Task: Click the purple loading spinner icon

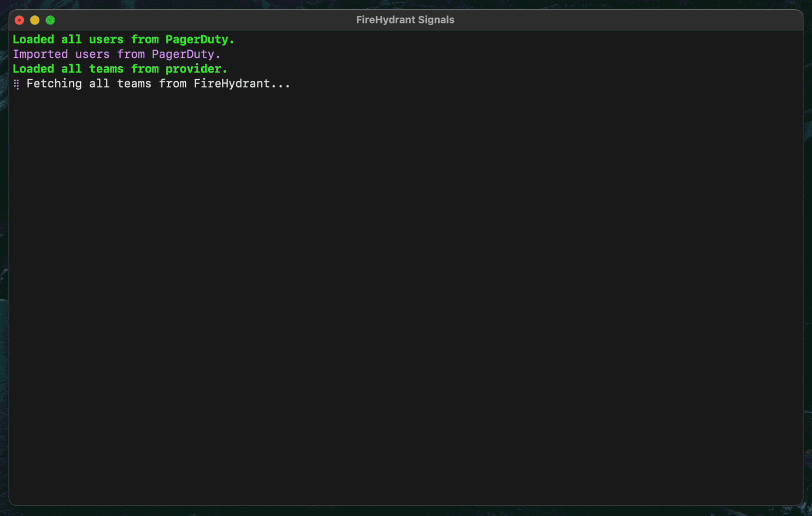Action: [16, 84]
